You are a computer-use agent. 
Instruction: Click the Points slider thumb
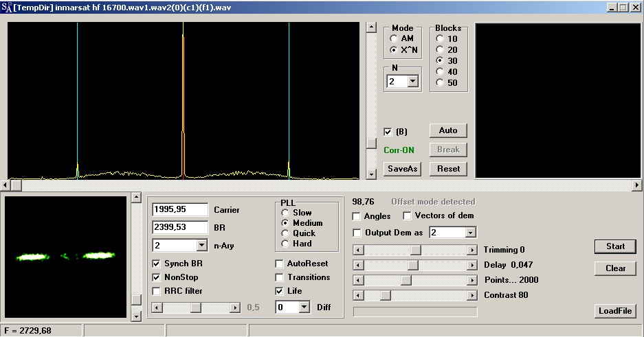click(406, 280)
